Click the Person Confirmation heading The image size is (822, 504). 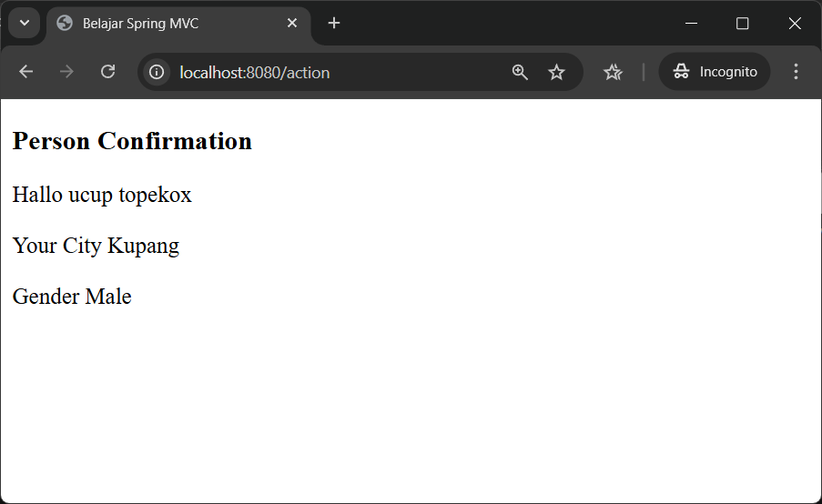132,141
